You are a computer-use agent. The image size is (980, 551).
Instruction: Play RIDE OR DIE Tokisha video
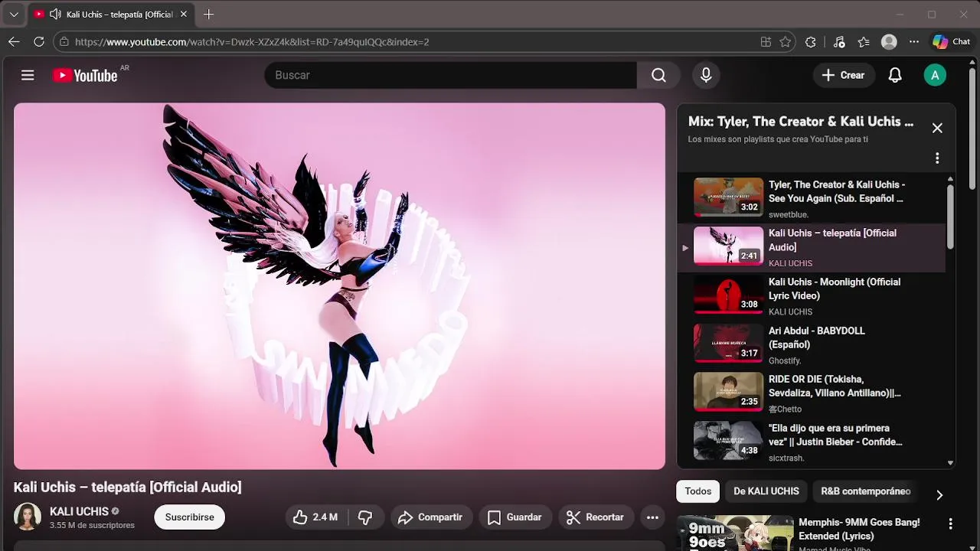pos(812,393)
